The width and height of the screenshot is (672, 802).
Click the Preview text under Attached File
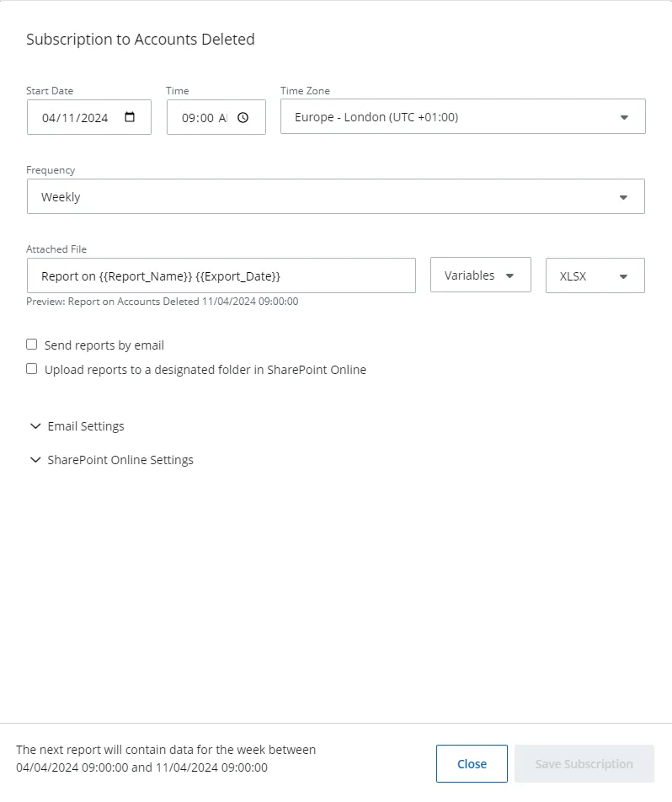163,302
